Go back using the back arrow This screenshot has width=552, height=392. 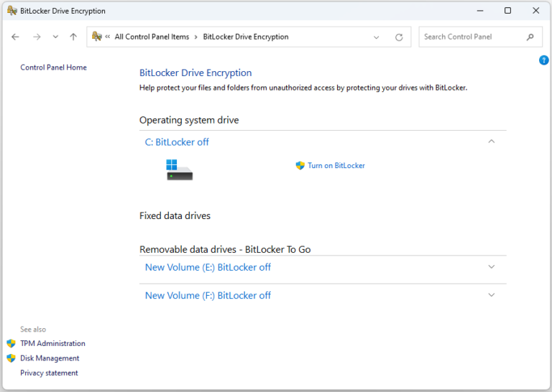click(15, 37)
